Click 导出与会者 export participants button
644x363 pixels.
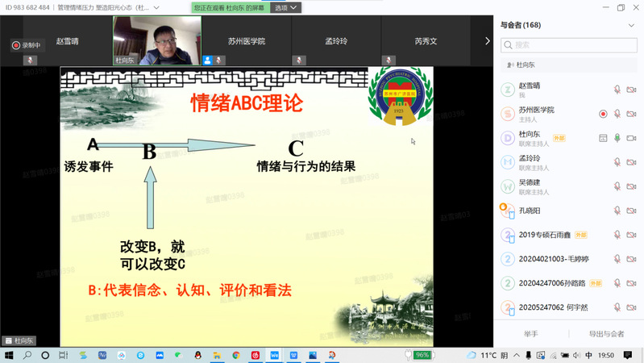pyautogui.click(x=606, y=333)
